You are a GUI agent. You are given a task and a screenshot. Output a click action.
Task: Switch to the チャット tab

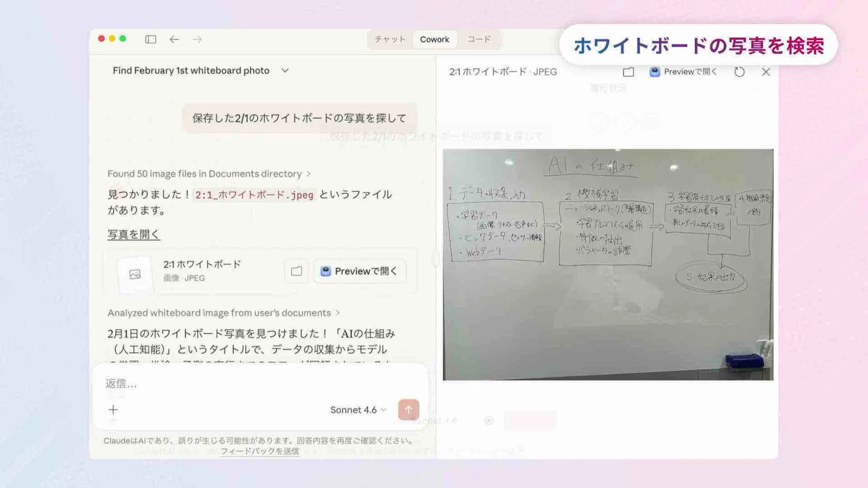(390, 39)
